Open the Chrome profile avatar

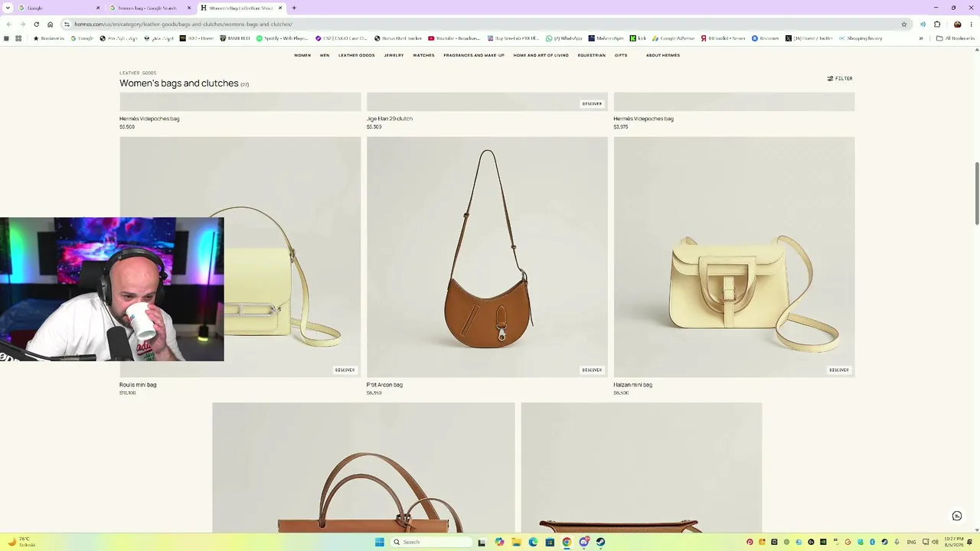tap(957, 24)
